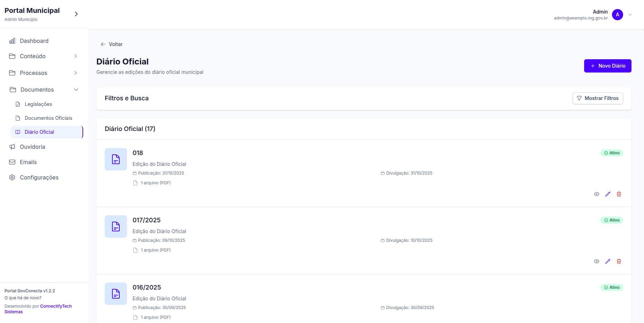Create a new edition with Novo Diário
This screenshot has height=323, width=644.
[x=607, y=66]
